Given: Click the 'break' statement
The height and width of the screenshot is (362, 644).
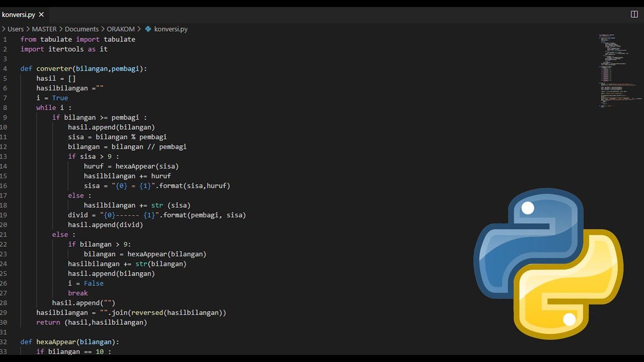Looking at the screenshot, I should 78,293.
